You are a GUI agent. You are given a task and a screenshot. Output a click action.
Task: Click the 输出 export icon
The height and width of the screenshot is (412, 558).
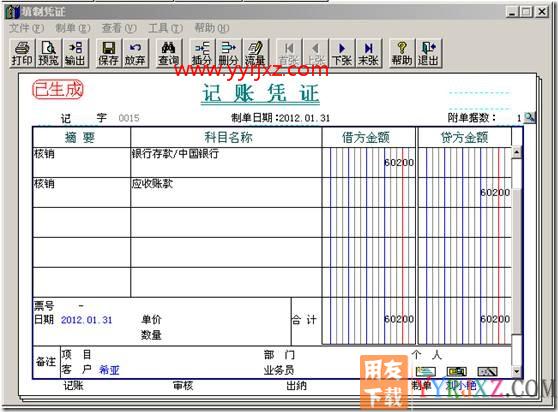[x=75, y=53]
